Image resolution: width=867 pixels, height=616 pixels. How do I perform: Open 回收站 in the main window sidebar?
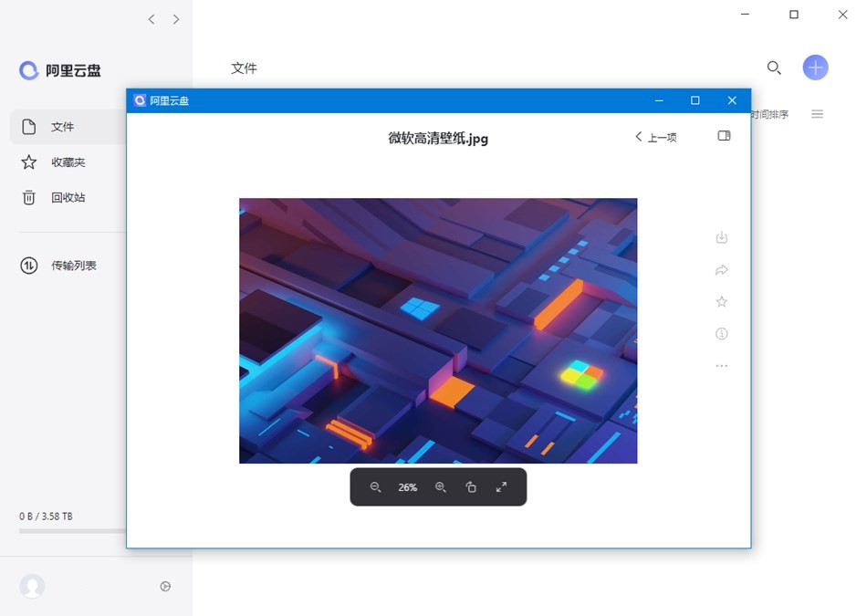click(68, 197)
